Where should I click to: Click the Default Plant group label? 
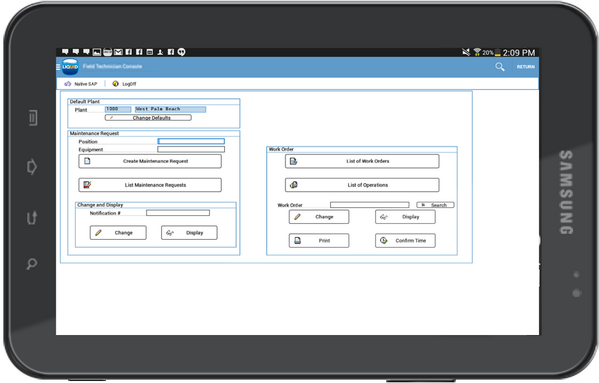click(84, 102)
